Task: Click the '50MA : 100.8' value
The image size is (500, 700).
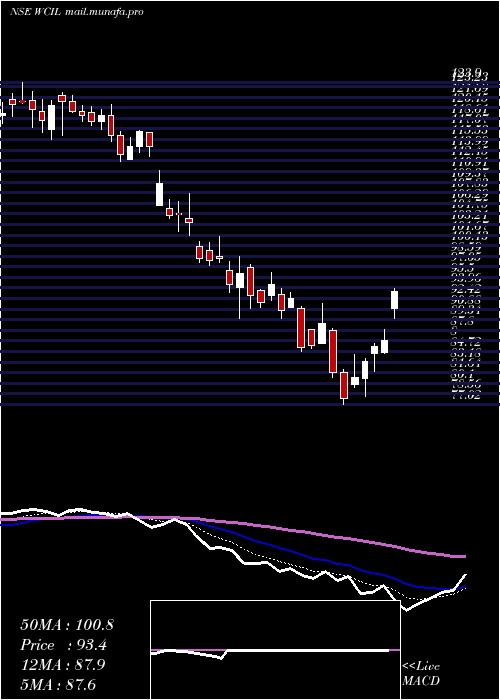Action: [67, 625]
